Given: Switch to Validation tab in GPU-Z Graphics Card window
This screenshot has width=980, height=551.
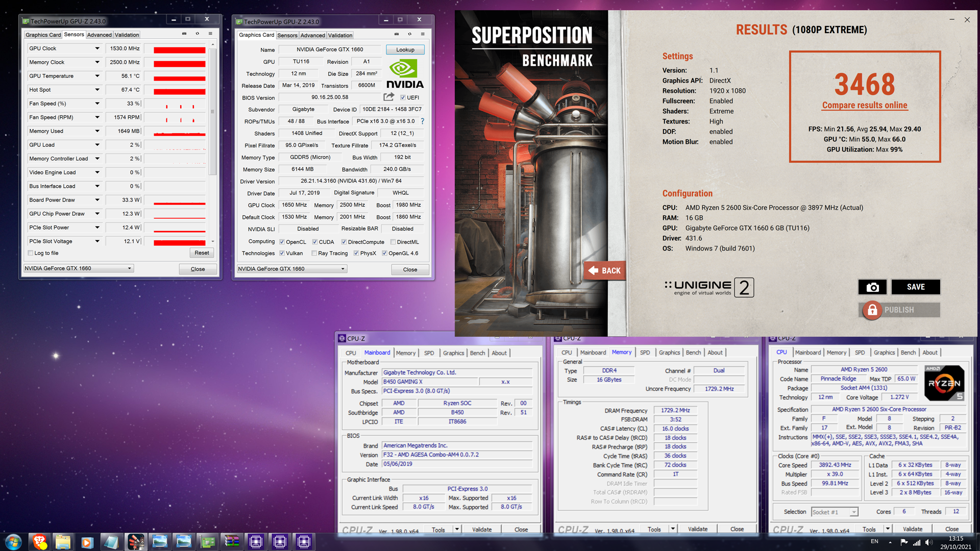Looking at the screenshot, I should click(340, 35).
